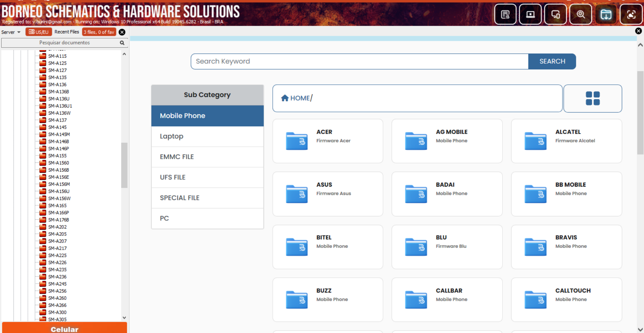Screen dimensions: 644x333
Task: Click the magnifier in Pesquisar documentos box
Action: point(122,43)
